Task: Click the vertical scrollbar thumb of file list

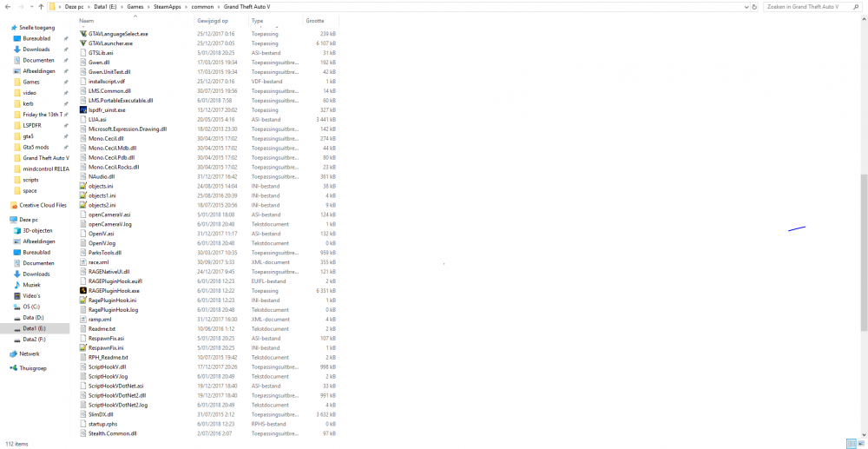Action: click(865, 253)
